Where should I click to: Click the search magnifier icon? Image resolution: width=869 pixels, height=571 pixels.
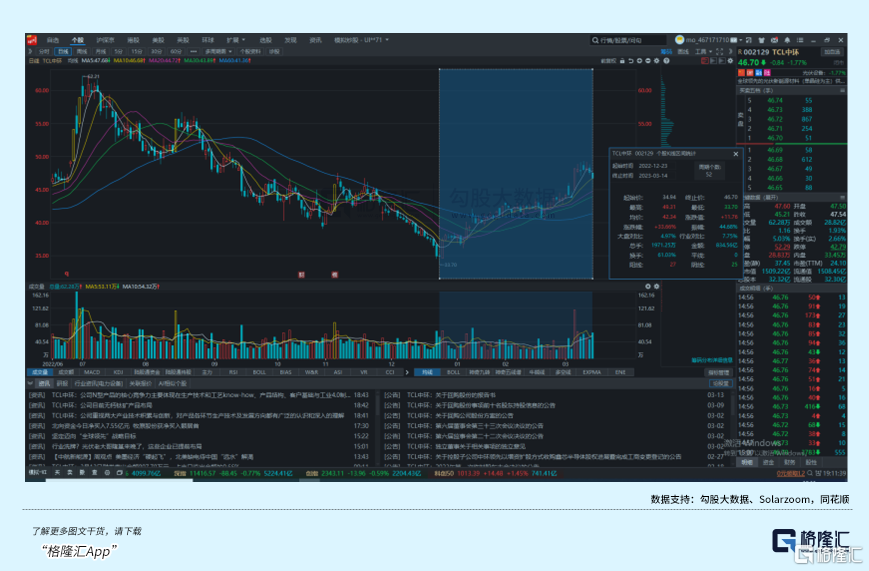point(595,40)
